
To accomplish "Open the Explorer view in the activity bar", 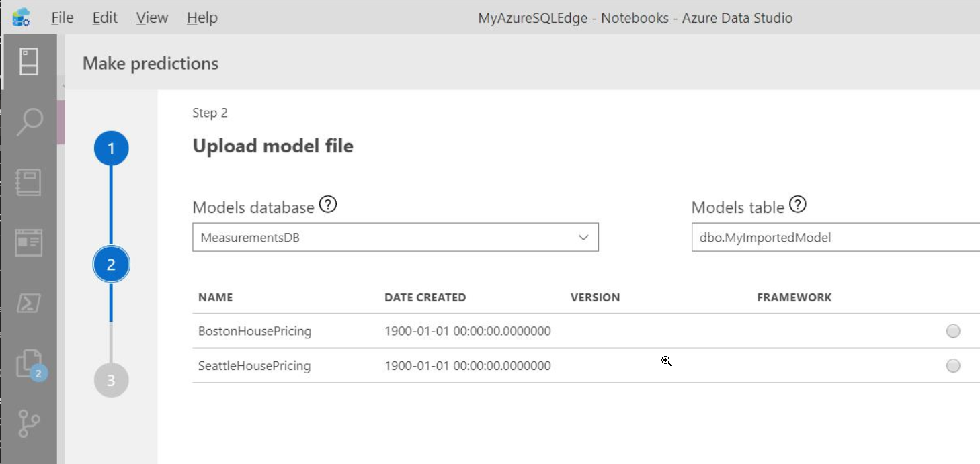I will tap(29, 242).
